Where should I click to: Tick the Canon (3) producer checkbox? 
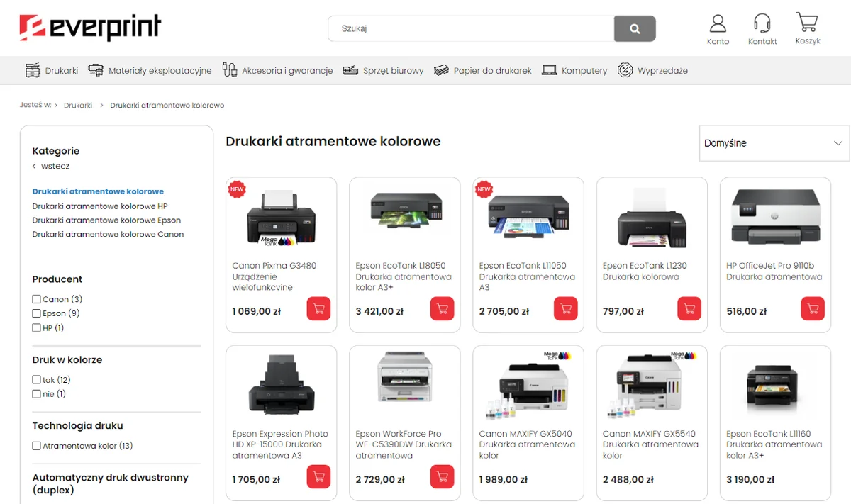[36, 299]
